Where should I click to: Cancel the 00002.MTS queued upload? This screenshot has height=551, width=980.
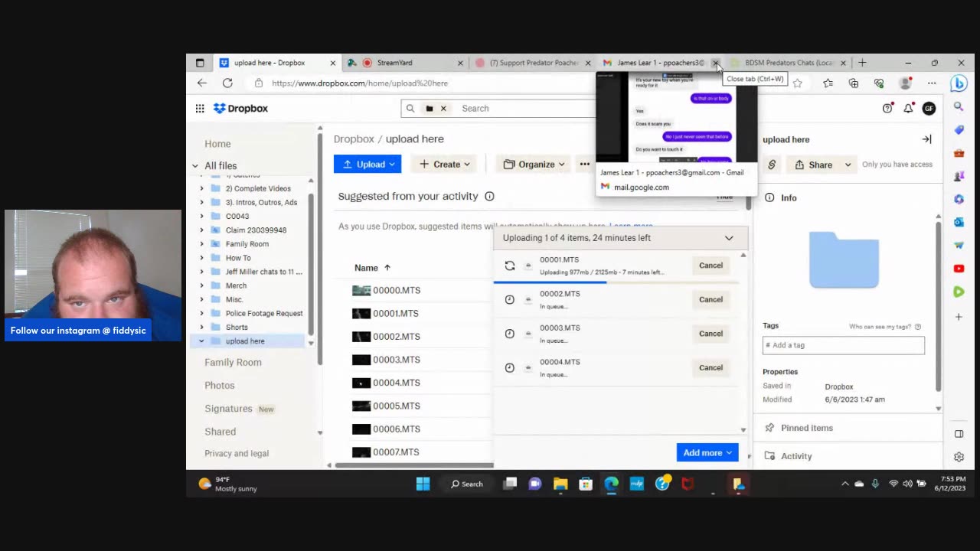[710, 299]
